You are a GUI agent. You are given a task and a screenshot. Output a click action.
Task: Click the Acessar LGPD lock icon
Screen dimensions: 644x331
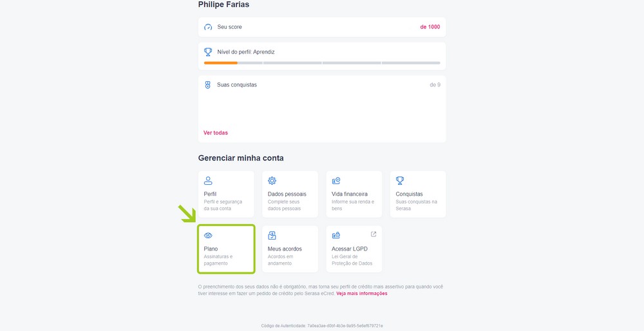coord(336,235)
